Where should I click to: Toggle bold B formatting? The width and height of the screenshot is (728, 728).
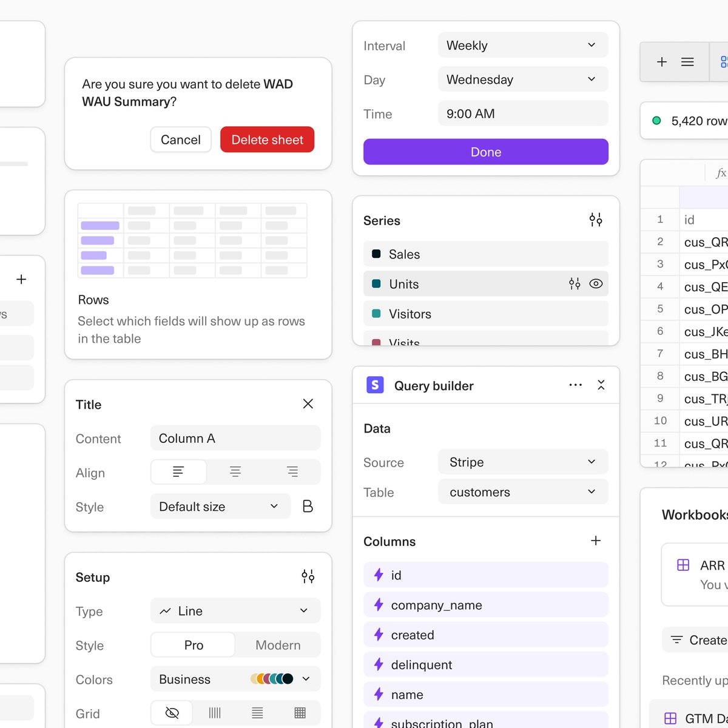(308, 506)
